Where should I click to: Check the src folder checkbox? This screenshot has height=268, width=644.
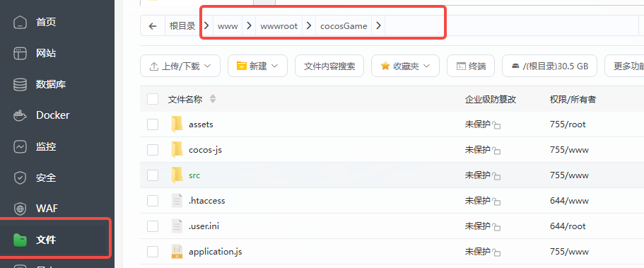click(x=153, y=175)
